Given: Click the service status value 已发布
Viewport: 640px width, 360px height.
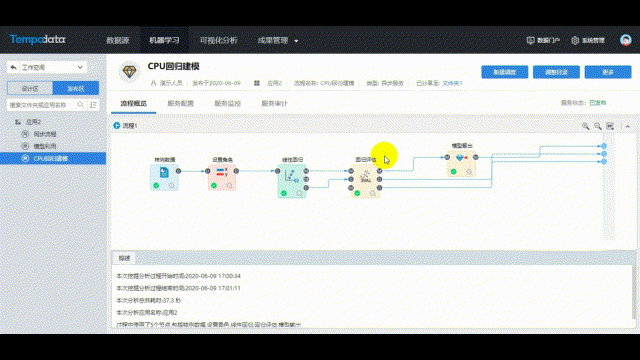Looking at the screenshot, I should pyautogui.click(x=598, y=103).
